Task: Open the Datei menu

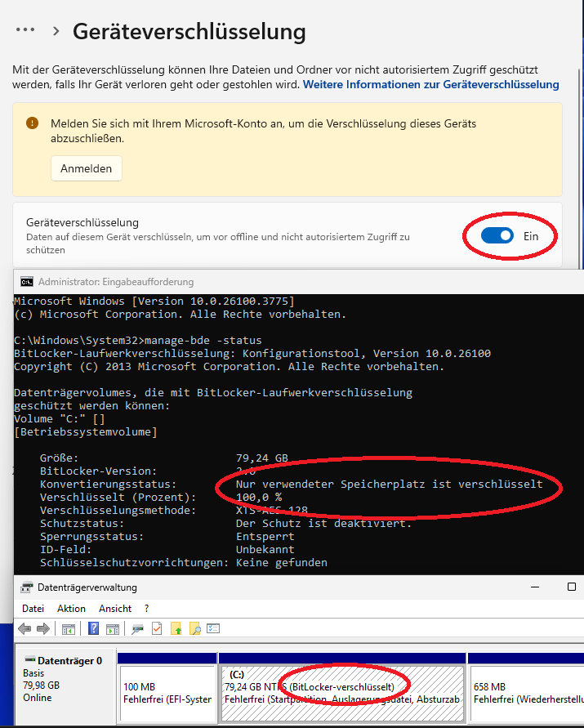Action: coord(33,609)
